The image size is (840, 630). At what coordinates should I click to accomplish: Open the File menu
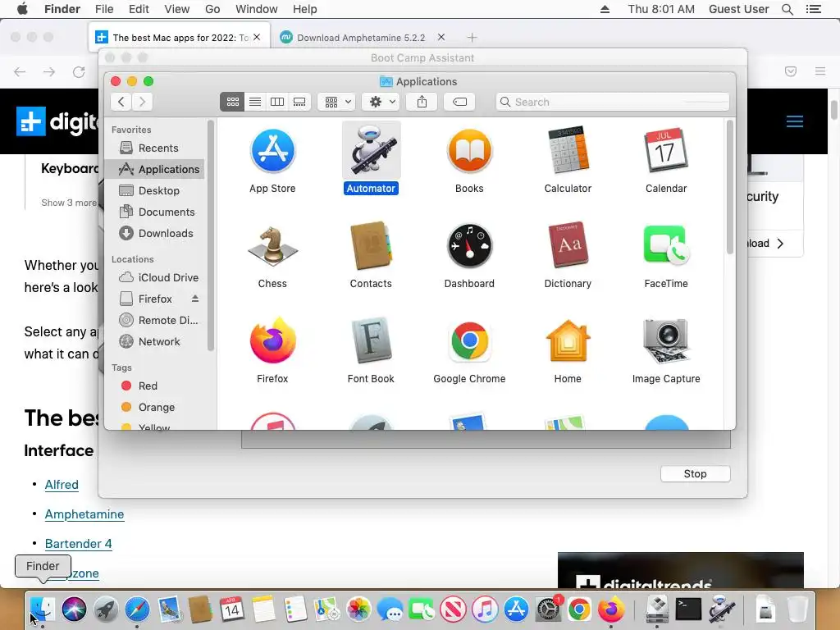tap(104, 9)
